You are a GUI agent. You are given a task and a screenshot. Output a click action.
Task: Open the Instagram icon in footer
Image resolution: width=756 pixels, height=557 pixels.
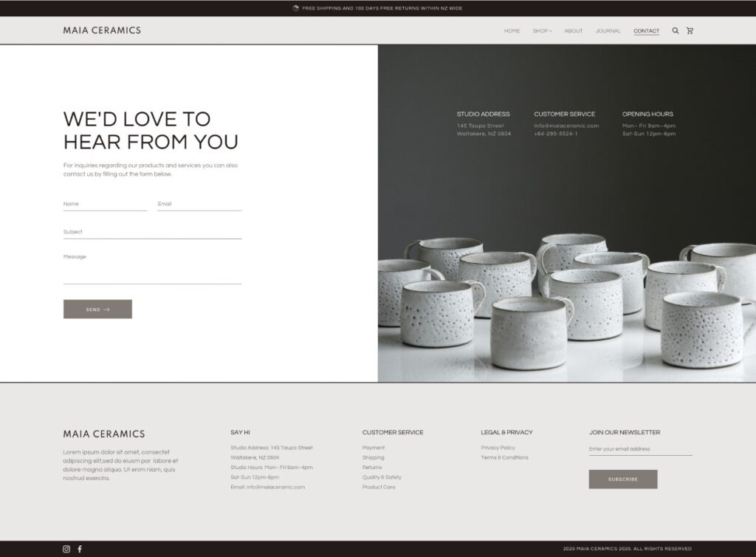[x=66, y=549]
